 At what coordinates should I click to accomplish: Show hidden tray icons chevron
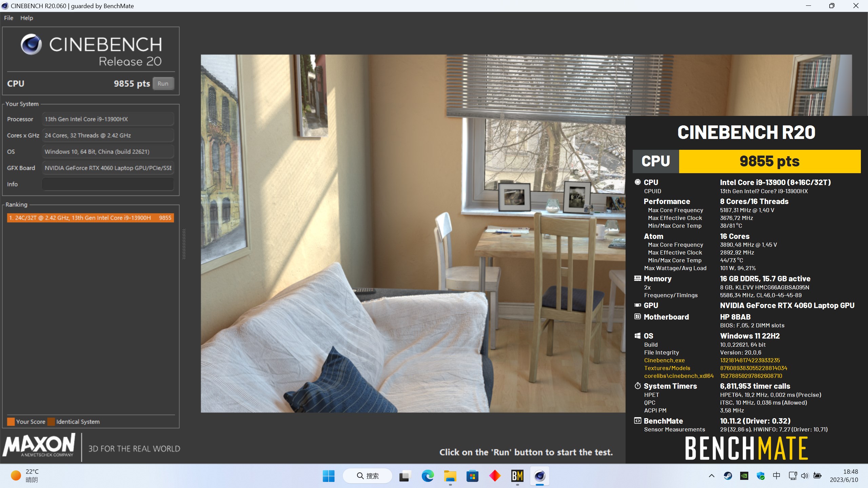click(712, 476)
